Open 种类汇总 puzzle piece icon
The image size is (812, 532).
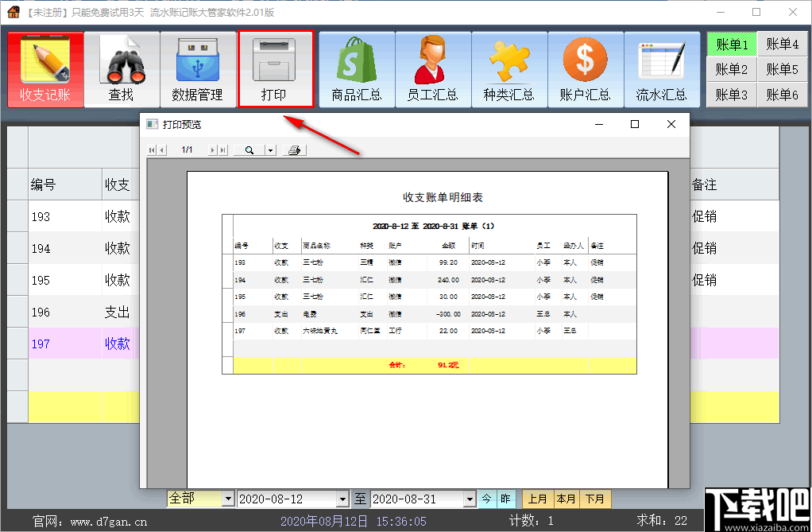(x=509, y=69)
